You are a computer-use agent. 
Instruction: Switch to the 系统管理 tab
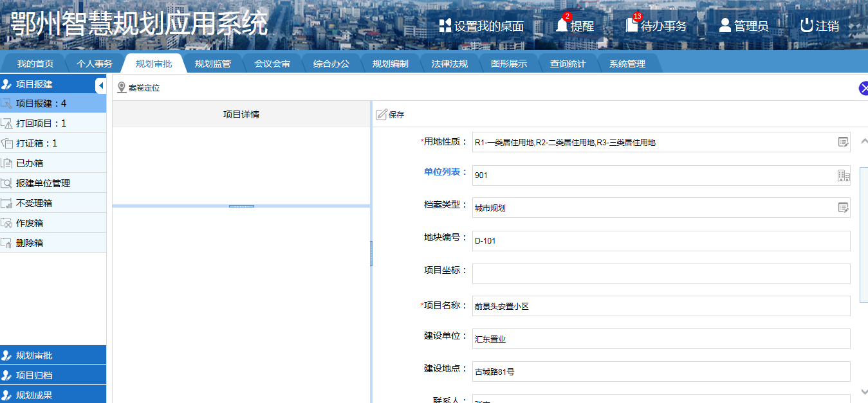coord(627,64)
